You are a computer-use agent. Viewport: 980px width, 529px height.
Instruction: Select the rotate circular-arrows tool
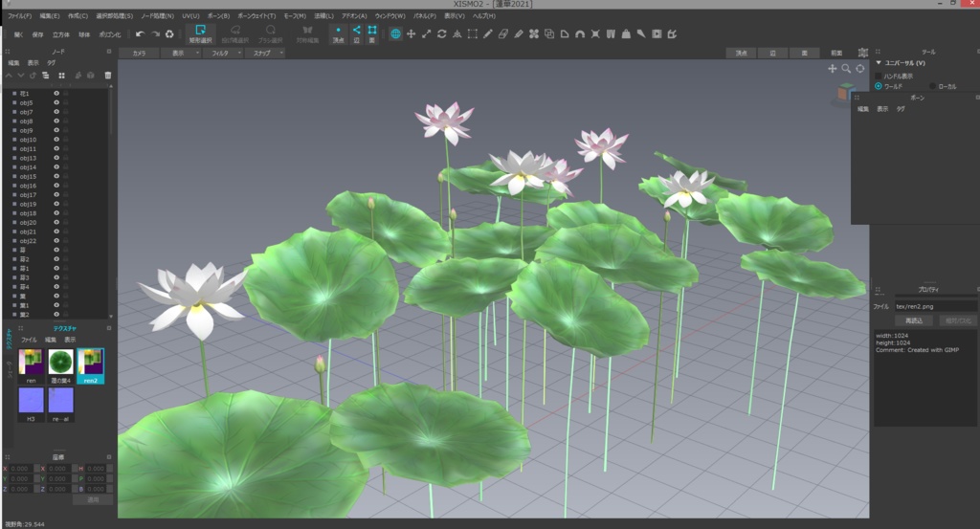click(x=442, y=33)
